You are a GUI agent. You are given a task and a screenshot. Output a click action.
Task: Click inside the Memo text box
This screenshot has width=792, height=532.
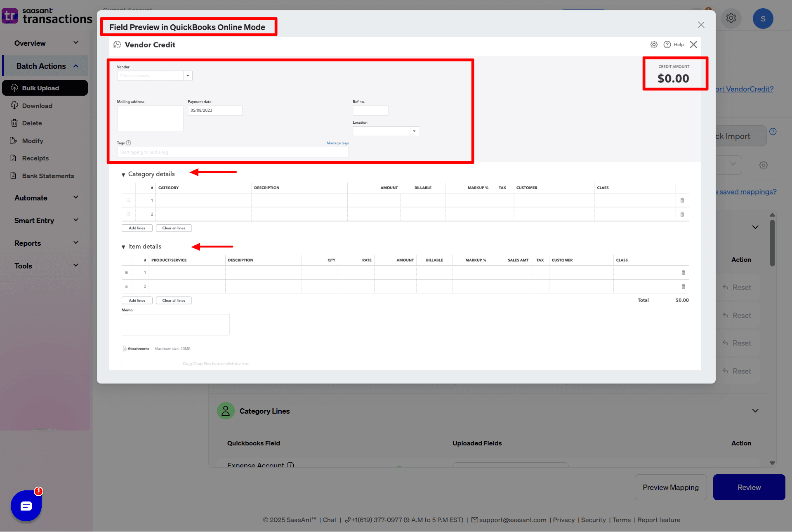click(x=175, y=325)
